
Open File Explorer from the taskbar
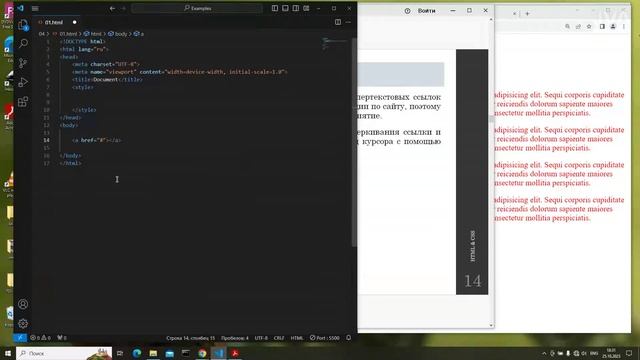153,353
